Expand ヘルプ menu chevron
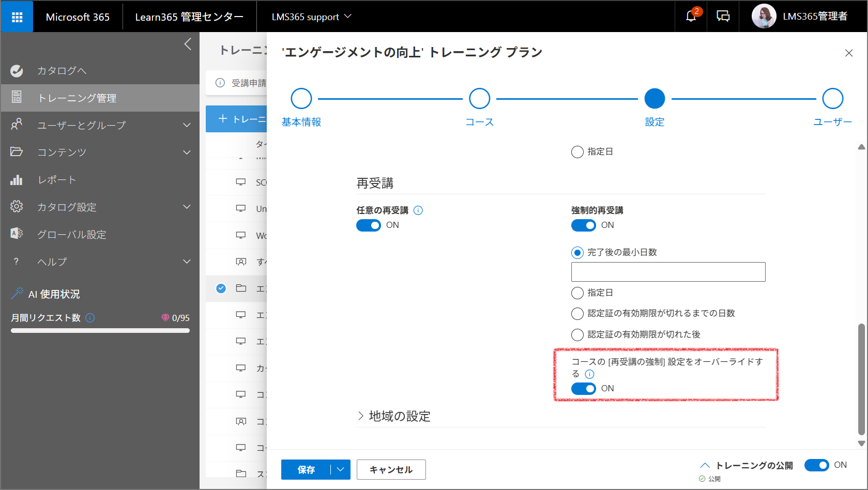Screen dimensions: 868x490 click(x=187, y=262)
